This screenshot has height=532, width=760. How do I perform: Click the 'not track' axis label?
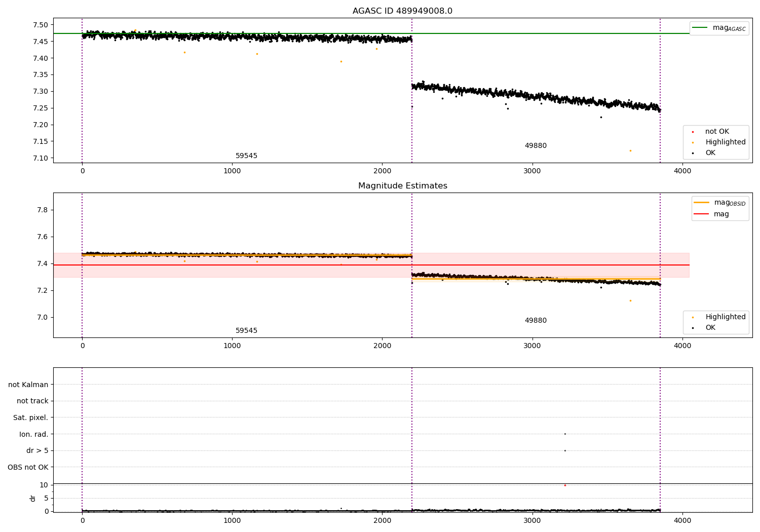[x=32, y=401]
